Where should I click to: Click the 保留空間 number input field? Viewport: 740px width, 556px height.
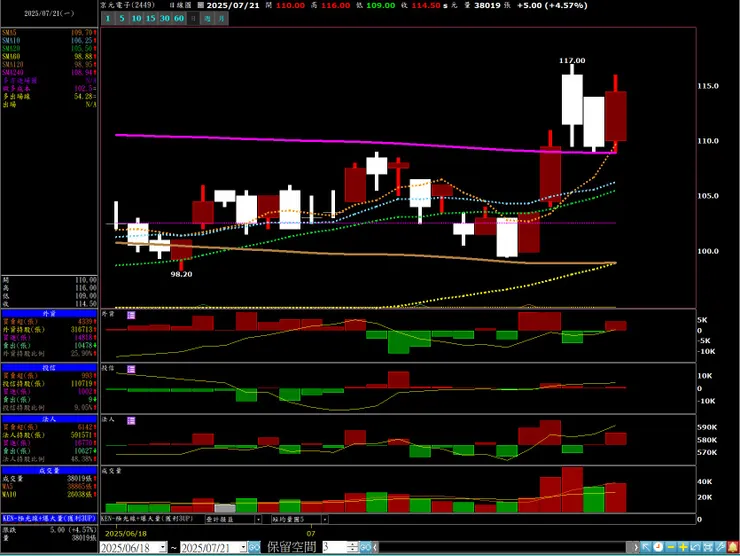[x=335, y=548]
